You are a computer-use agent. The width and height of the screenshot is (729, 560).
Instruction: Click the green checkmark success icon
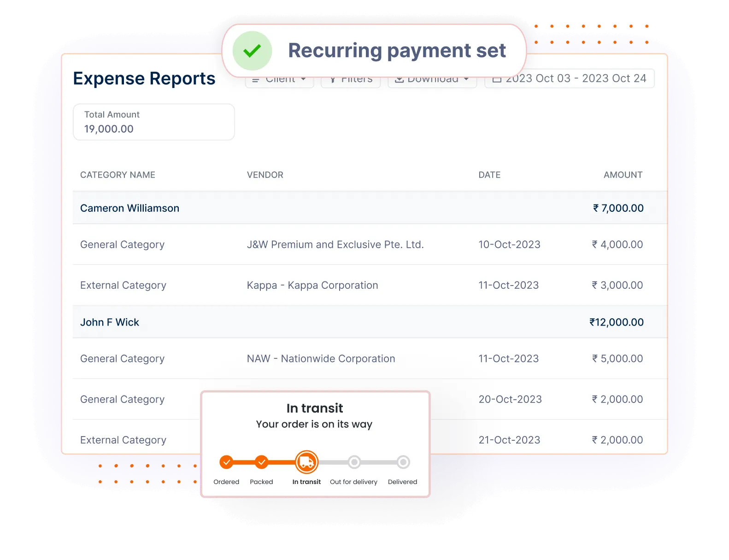[x=252, y=51]
